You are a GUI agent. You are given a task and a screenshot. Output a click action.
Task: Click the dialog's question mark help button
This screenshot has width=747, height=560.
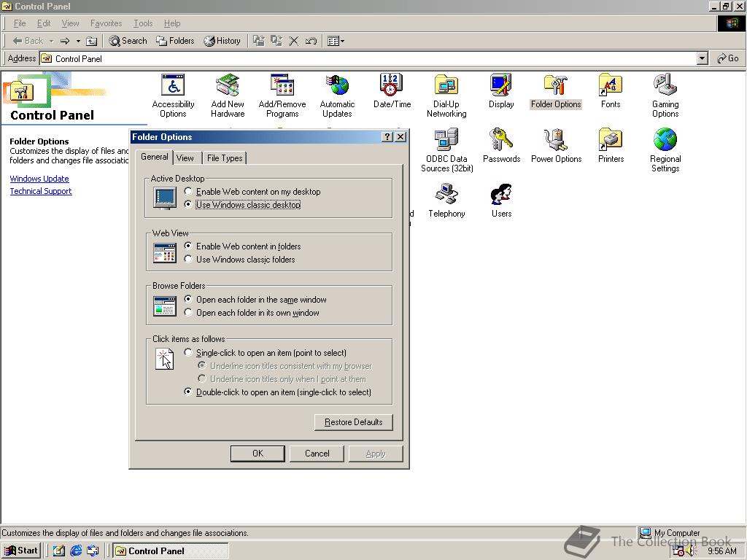point(387,137)
